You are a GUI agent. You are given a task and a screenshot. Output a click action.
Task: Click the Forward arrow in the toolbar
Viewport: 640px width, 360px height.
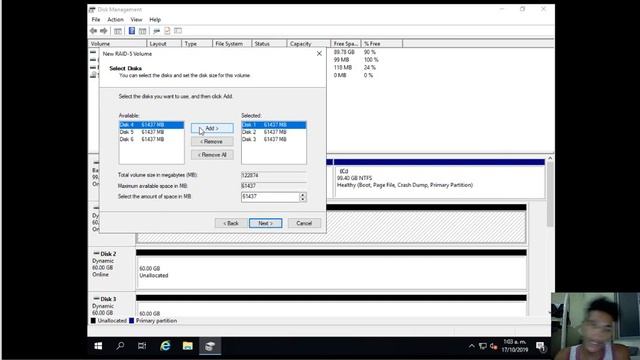(104, 31)
